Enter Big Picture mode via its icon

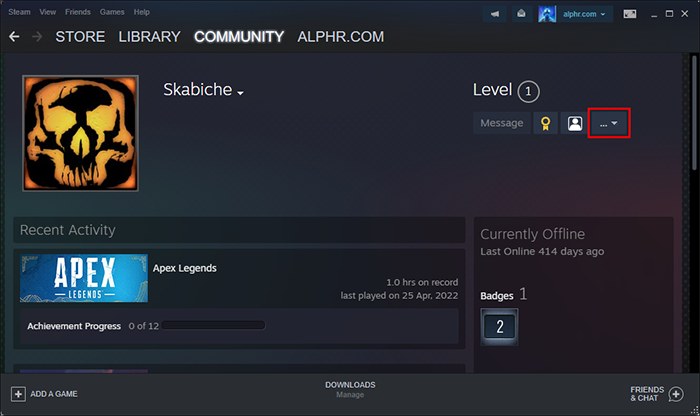click(x=630, y=14)
